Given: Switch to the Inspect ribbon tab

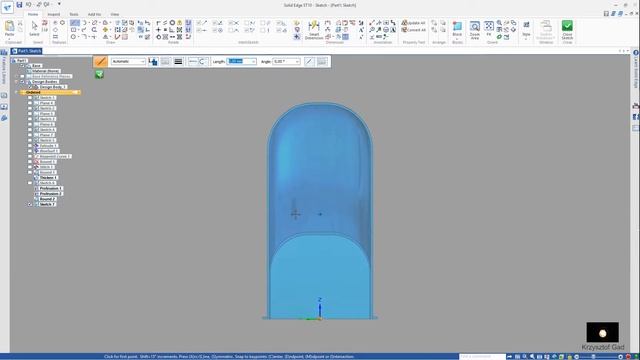Looking at the screenshot, I should pyautogui.click(x=53, y=14).
